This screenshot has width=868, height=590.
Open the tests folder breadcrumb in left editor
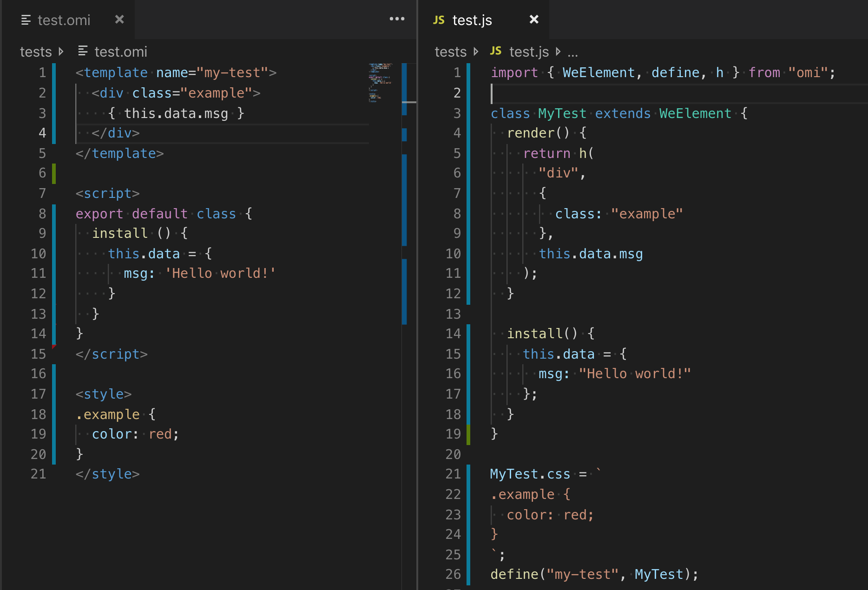(x=36, y=52)
